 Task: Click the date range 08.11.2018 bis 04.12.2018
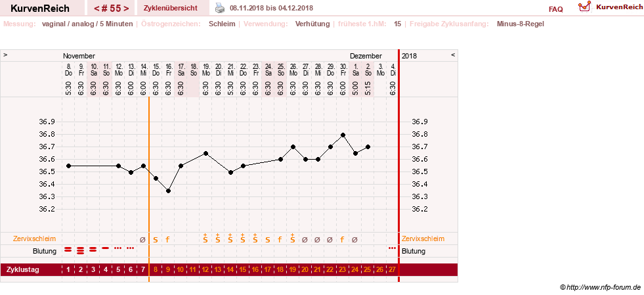click(x=271, y=8)
